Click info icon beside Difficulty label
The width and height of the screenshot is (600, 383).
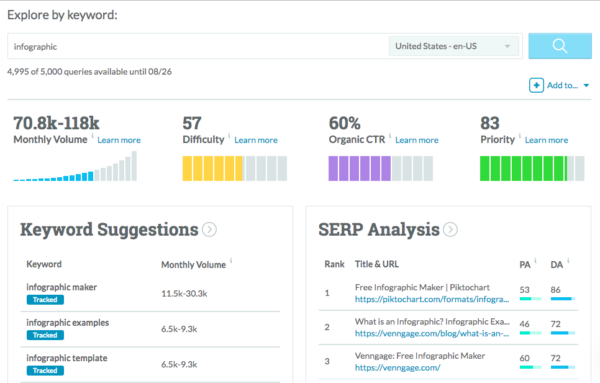coord(229,135)
